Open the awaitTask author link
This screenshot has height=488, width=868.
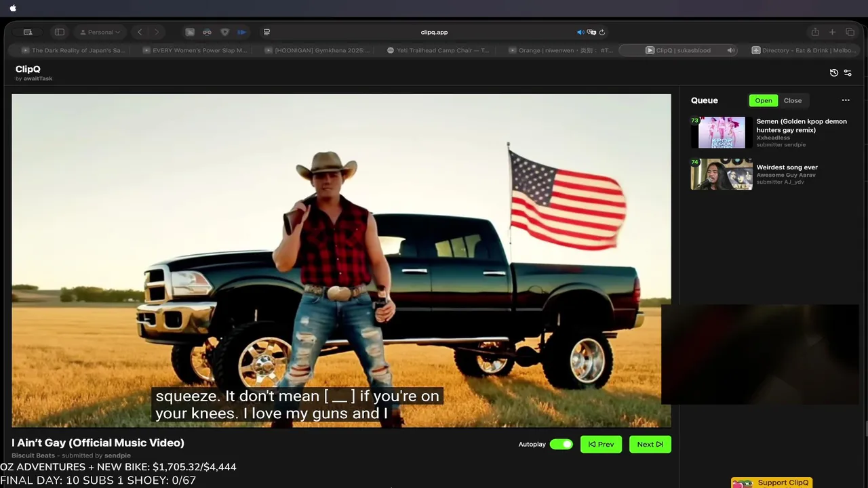[x=38, y=79]
